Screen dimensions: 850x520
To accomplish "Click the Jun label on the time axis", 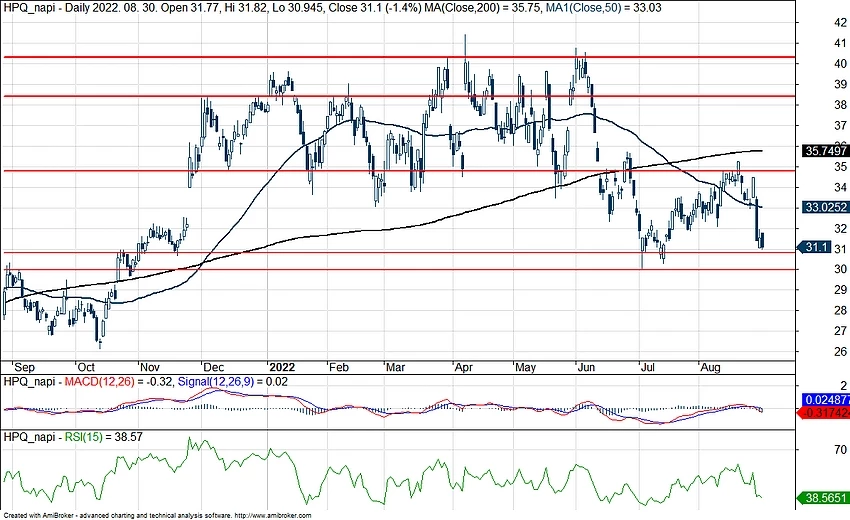I will pyautogui.click(x=586, y=367).
